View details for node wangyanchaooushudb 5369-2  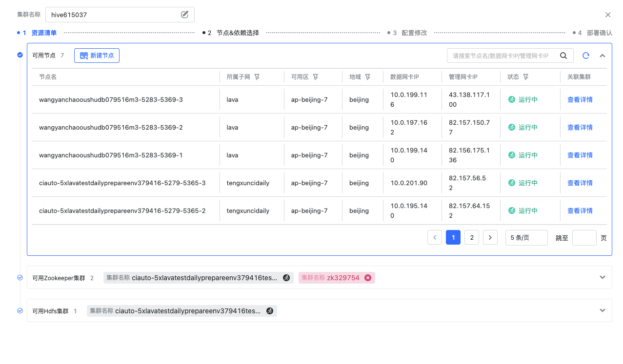click(x=580, y=127)
